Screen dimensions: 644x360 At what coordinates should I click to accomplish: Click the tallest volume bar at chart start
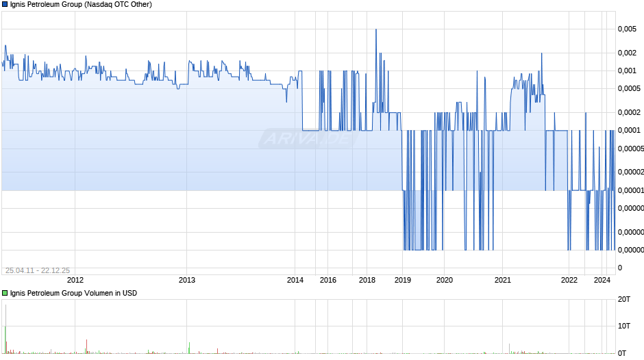5,329
